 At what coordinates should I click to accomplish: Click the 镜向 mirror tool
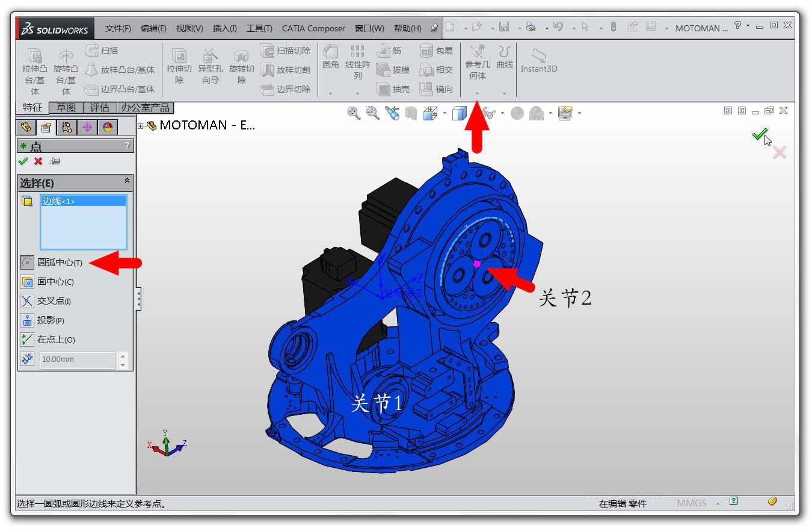click(436, 89)
